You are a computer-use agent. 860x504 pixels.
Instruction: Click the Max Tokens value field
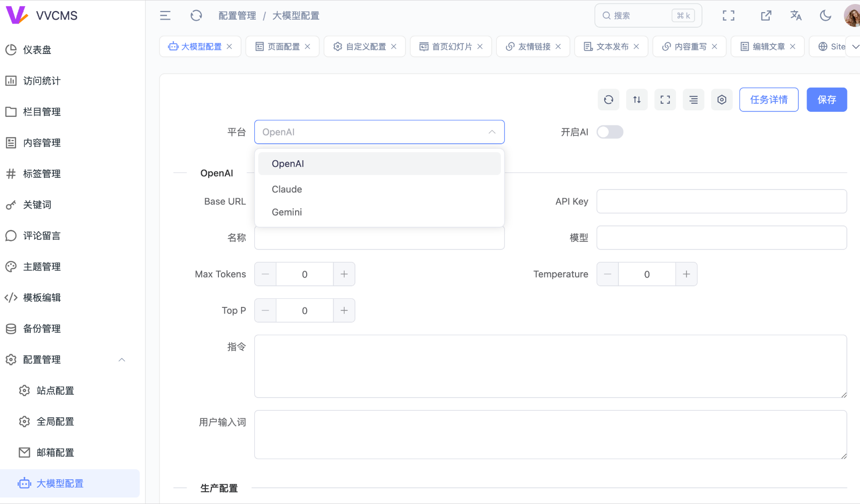305,274
